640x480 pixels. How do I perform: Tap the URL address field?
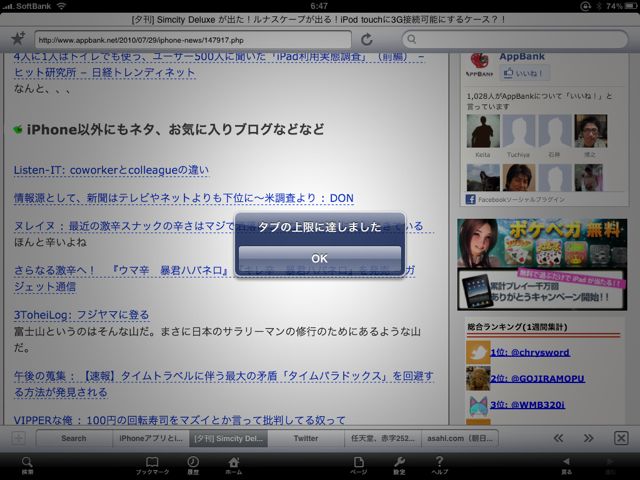[193, 40]
